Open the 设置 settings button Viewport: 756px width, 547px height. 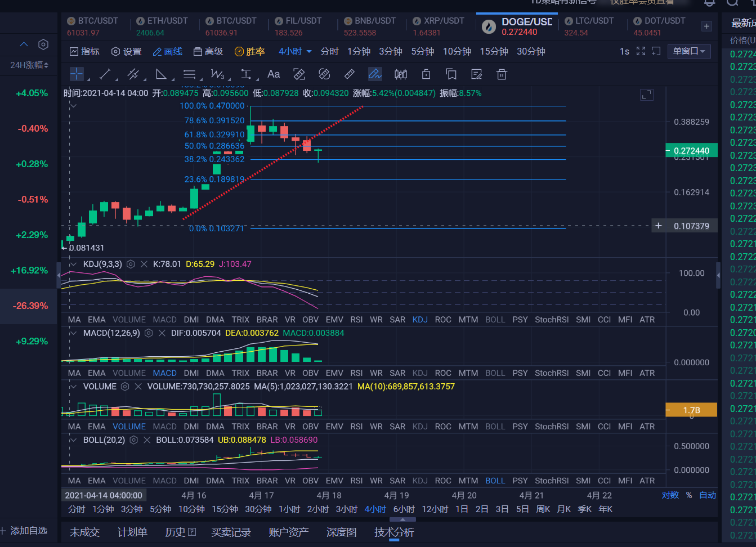pyautogui.click(x=126, y=51)
